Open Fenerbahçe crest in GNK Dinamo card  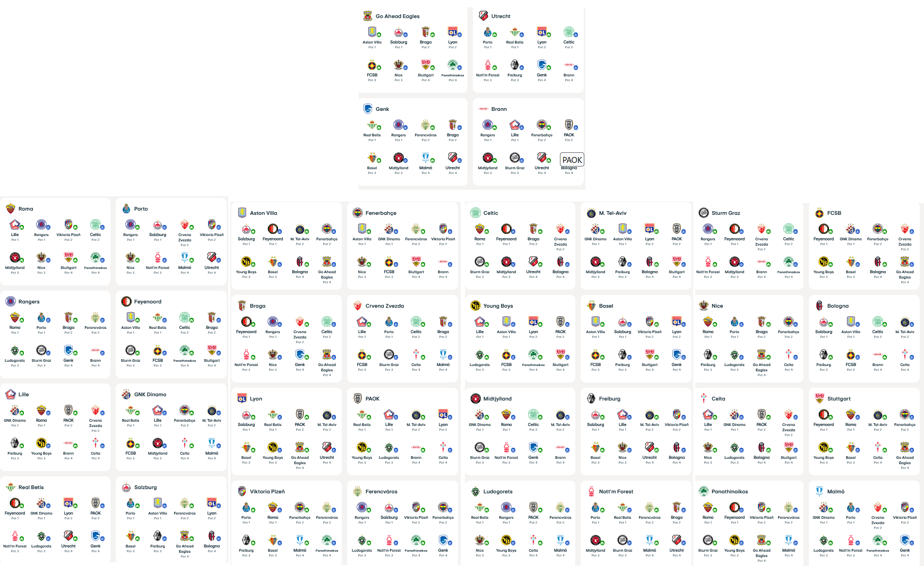tap(184, 411)
